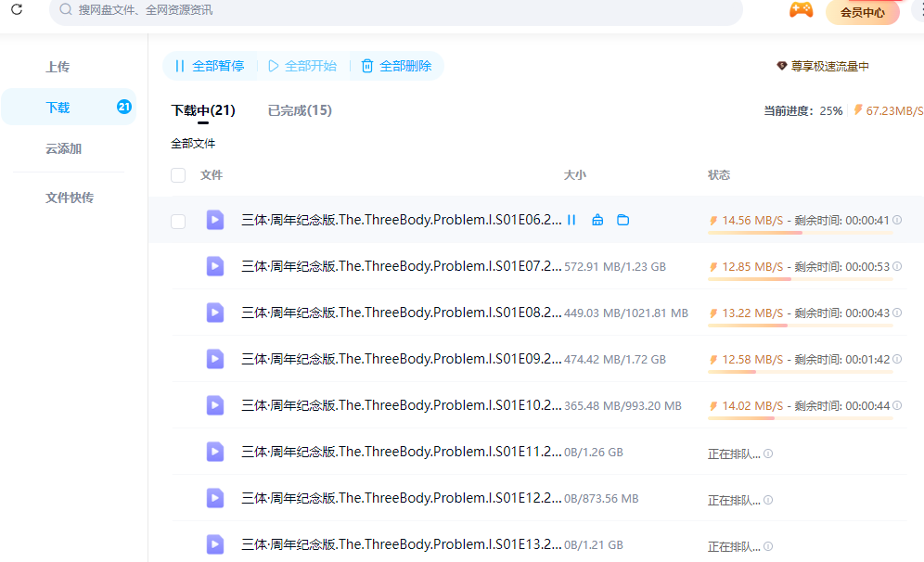Click the 全部文件 breadcrumb

coord(193,143)
